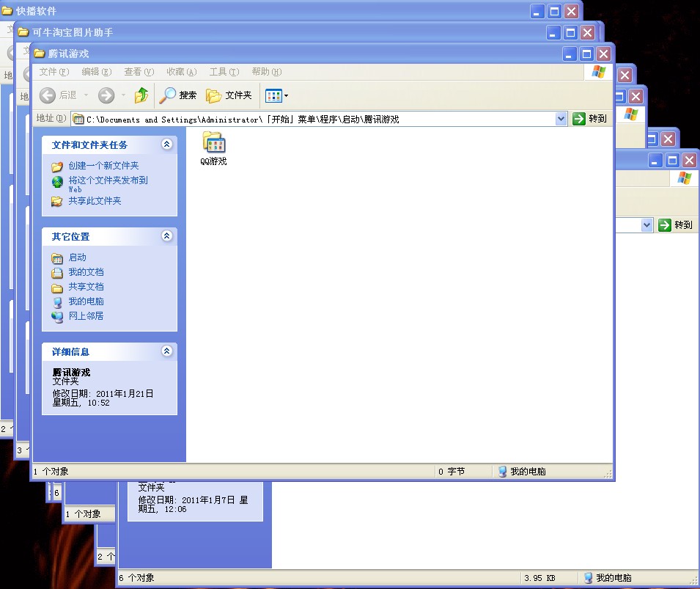The image size is (700, 589).
Task: Open the 文件(F) menu
Action: [54, 72]
